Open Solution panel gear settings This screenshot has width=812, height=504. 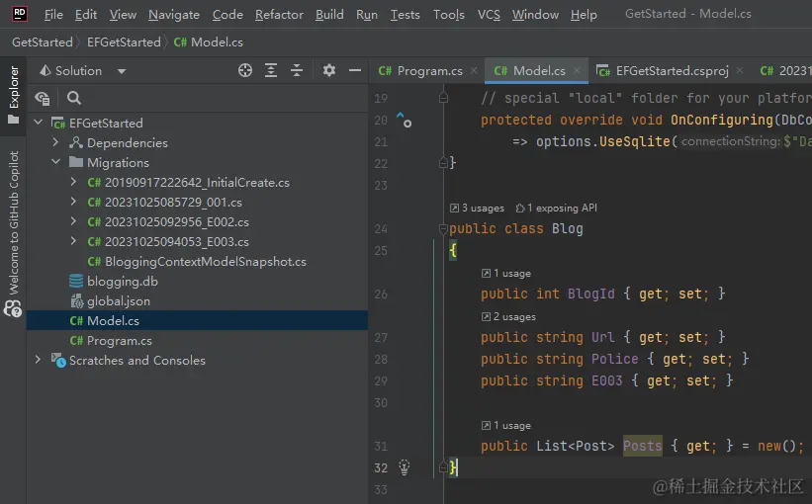329,70
